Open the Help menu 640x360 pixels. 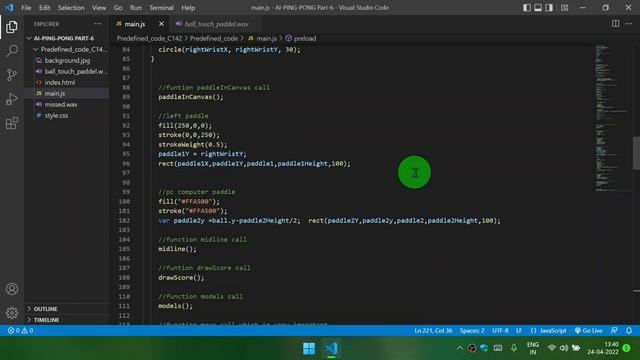(188, 8)
